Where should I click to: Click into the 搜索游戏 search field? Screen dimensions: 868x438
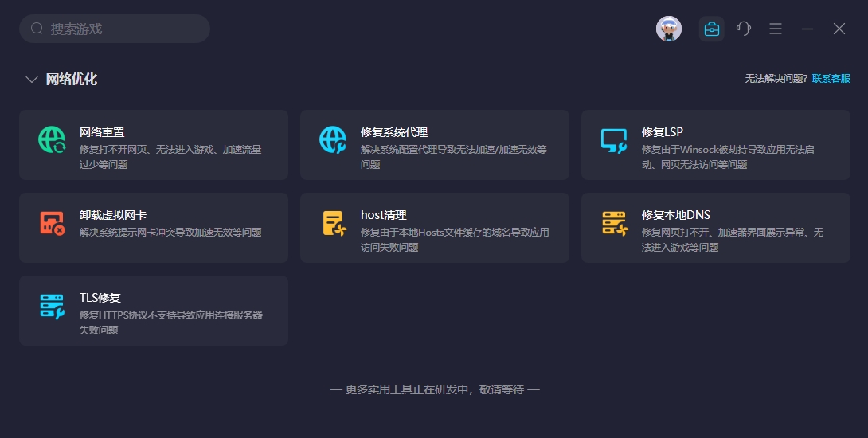point(119,29)
